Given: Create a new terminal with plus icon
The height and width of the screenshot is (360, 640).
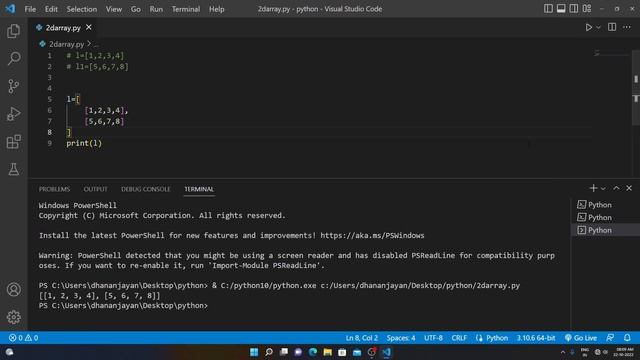Looking at the screenshot, I should click(x=593, y=188).
